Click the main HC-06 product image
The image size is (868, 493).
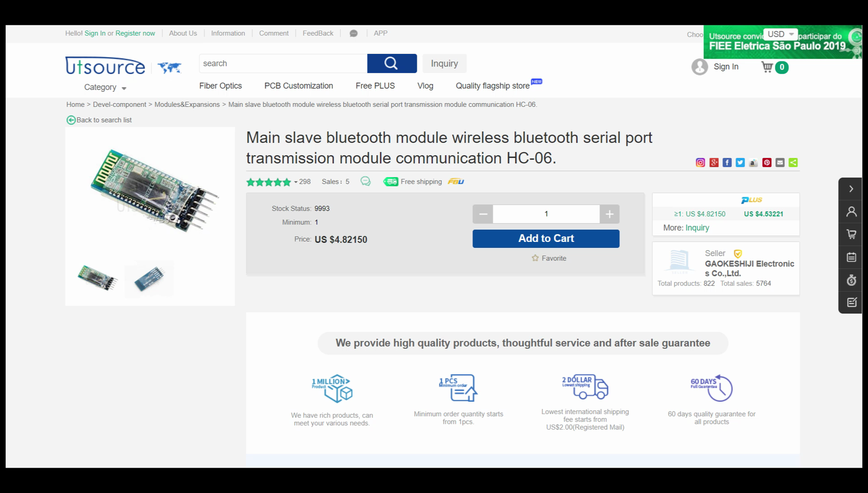(x=154, y=190)
